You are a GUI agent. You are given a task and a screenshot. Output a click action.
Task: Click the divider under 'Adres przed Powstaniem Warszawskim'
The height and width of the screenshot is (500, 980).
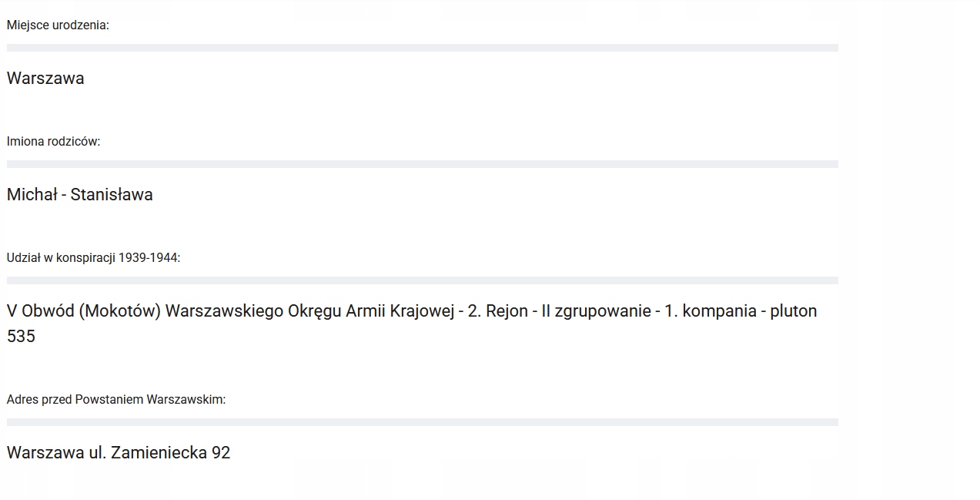(x=422, y=422)
